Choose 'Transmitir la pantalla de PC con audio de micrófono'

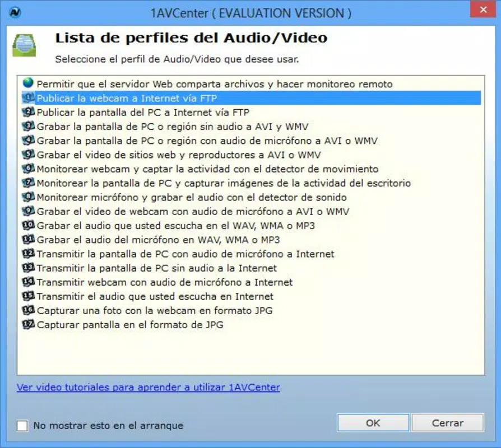185,254
